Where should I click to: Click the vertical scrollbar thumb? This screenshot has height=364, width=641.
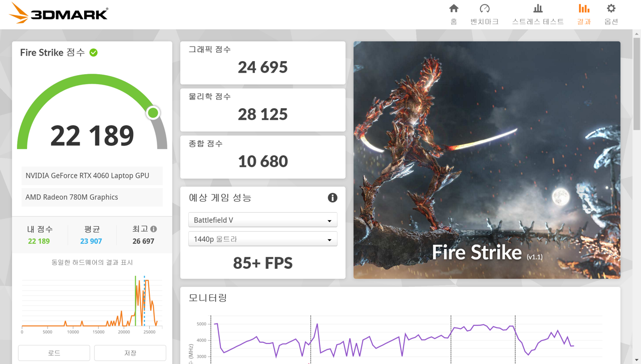click(637, 84)
